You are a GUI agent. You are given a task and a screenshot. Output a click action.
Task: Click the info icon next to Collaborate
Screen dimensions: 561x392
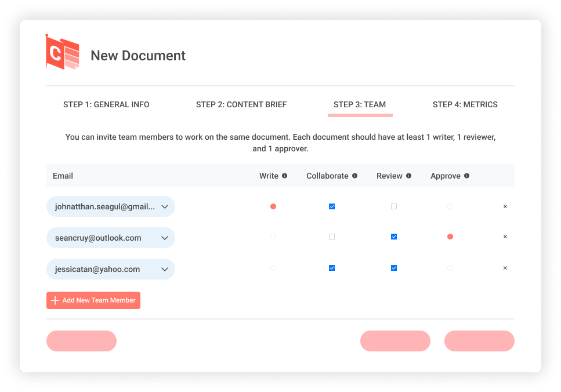pos(354,176)
